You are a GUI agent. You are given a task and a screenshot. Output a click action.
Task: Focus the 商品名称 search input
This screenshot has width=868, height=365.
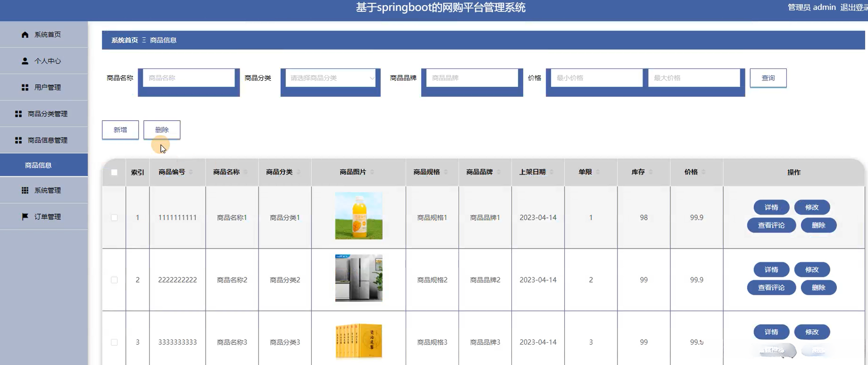(189, 78)
